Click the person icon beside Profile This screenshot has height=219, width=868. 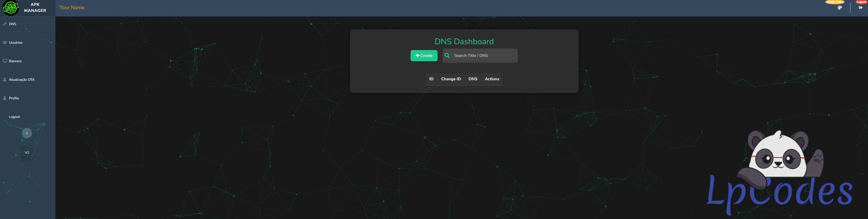[5, 98]
